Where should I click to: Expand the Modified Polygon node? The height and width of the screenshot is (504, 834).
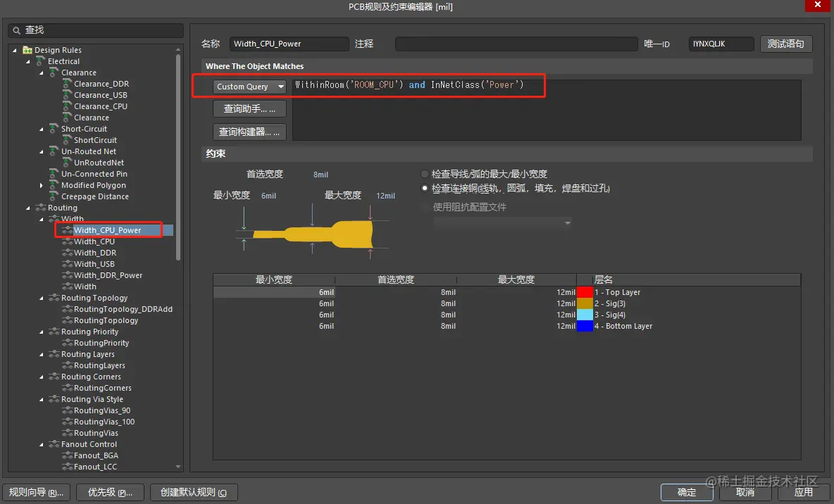(42, 185)
